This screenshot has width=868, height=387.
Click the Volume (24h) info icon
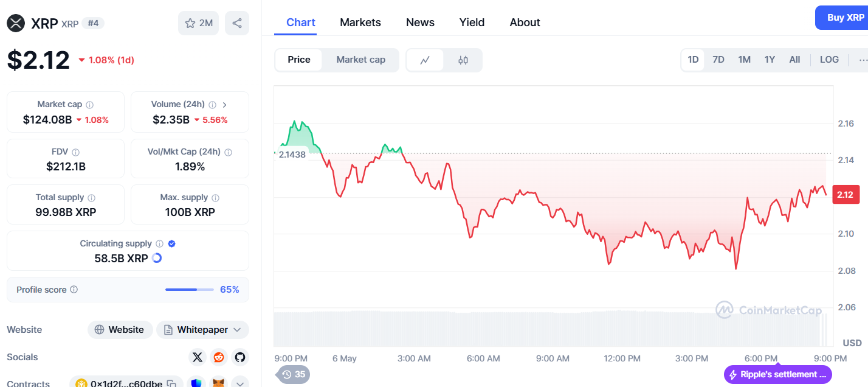tap(213, 105)
